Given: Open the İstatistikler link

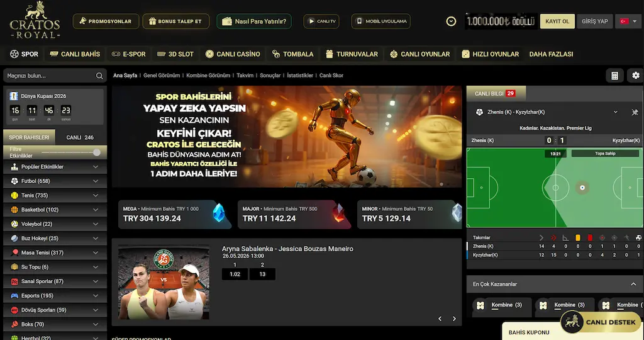Looking at the screenshot, I should (300, 76).
